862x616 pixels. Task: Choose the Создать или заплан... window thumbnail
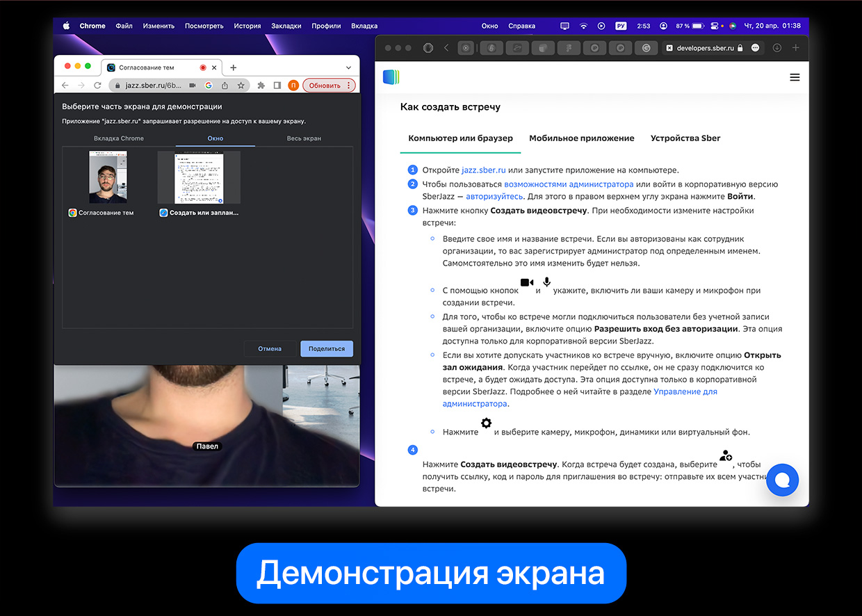pos(199,177)
